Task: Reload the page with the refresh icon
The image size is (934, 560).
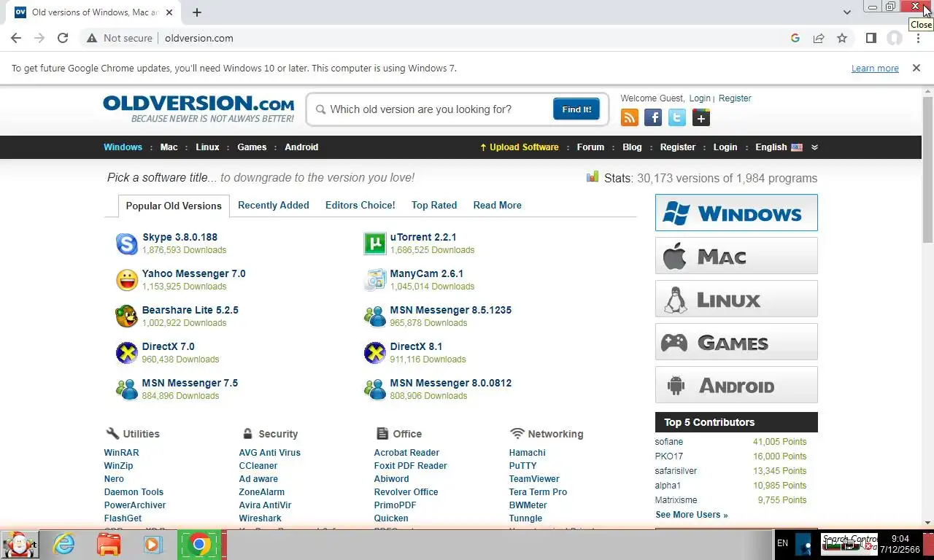Action: 63,38
